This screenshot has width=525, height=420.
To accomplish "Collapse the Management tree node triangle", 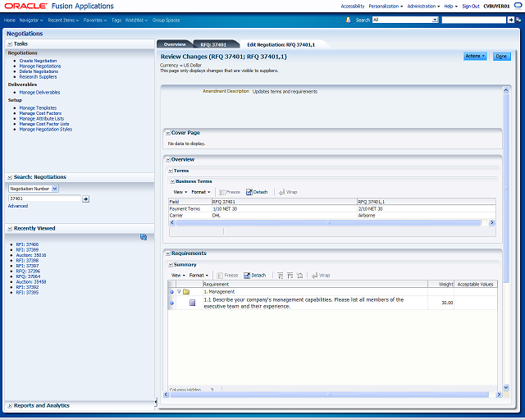I will coord(179,292).
